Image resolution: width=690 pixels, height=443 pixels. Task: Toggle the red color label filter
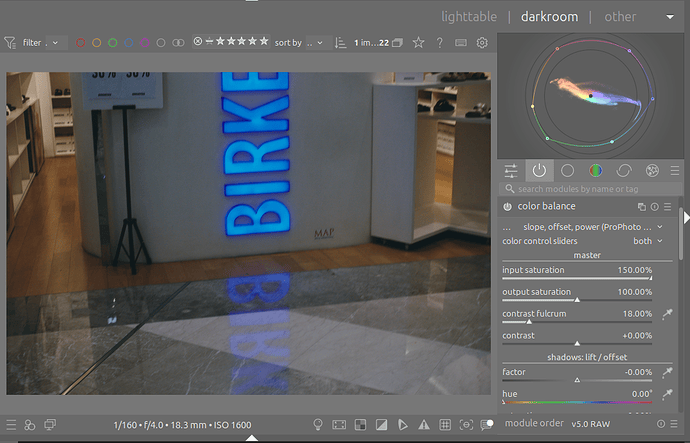(x=81, y=43)
